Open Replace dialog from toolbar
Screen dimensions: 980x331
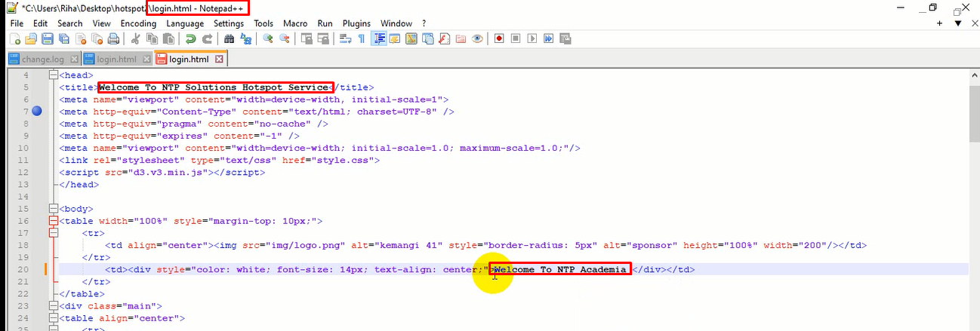[x=245, y=38]
